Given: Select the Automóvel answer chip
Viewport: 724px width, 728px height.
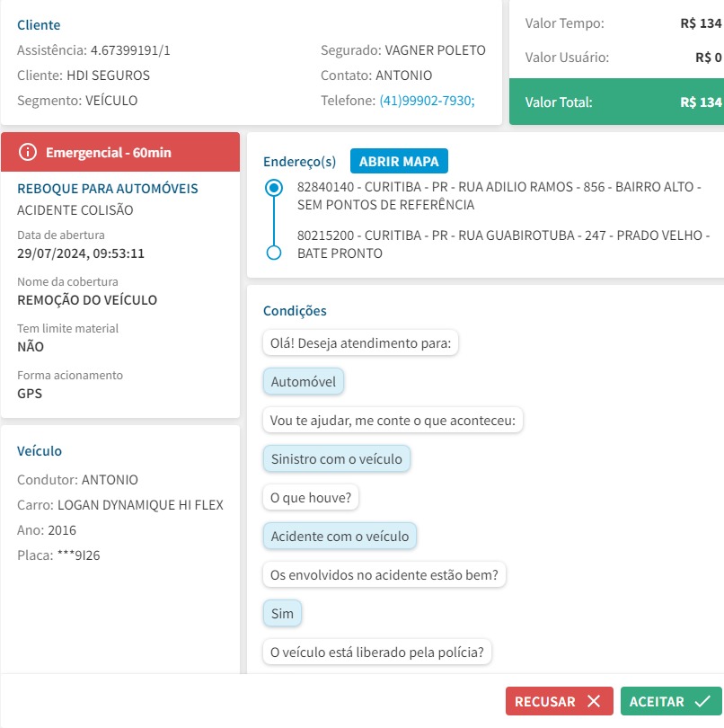Looking at the screenshot, I should [304, 382].
